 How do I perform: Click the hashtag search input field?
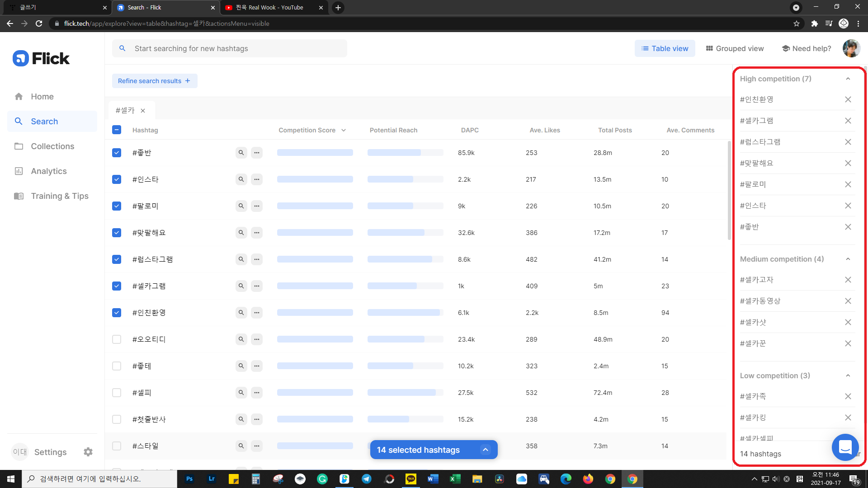tap(235, 48)
